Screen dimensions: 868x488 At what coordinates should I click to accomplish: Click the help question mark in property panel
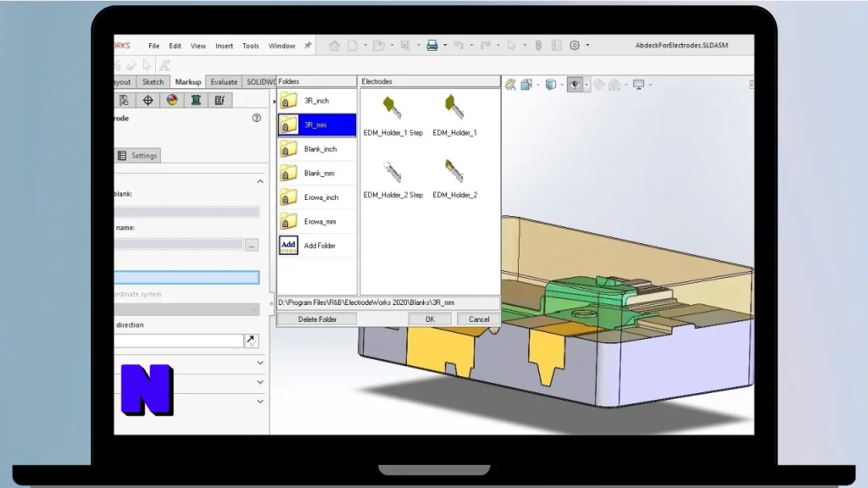point(256,118)
